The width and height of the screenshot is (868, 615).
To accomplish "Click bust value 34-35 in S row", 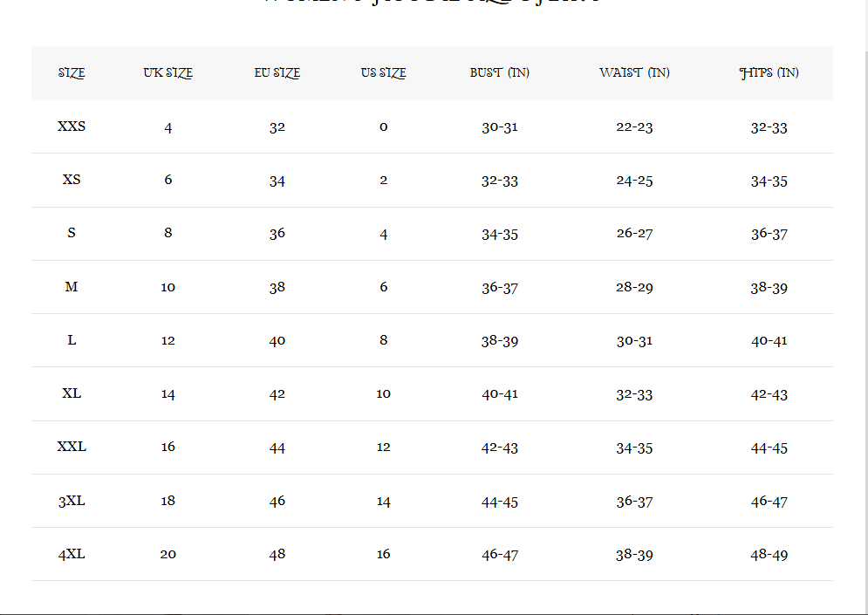I will click(x=499, y=234).
